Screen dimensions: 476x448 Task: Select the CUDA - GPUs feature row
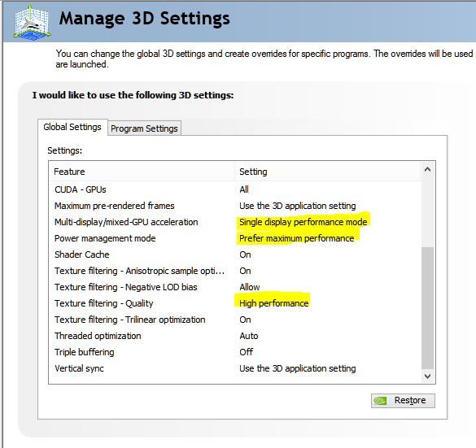coord(234,189)
